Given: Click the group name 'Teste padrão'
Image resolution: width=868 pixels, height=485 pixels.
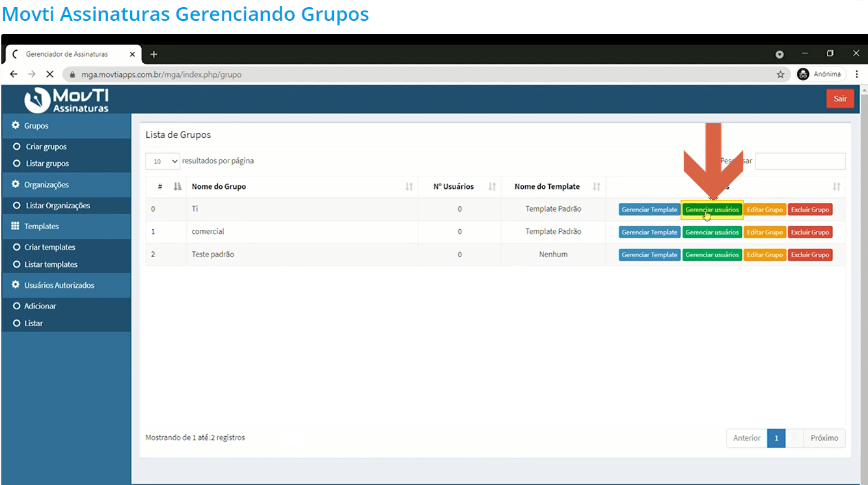Looking at the screenshot, I should tap(213, 255).
